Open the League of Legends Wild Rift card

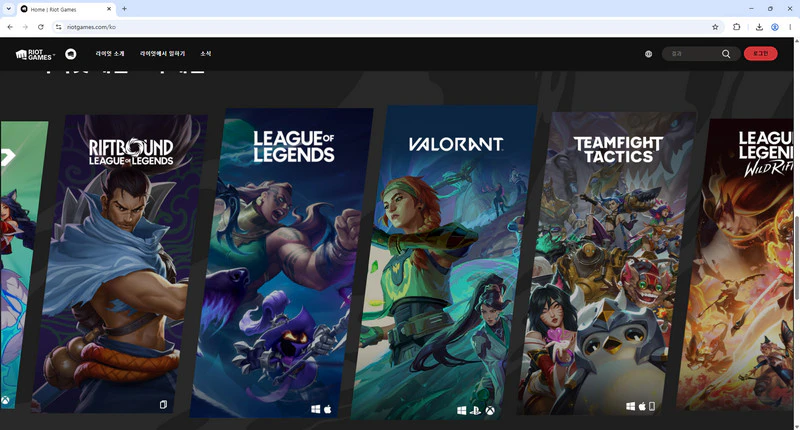point(735,264)
